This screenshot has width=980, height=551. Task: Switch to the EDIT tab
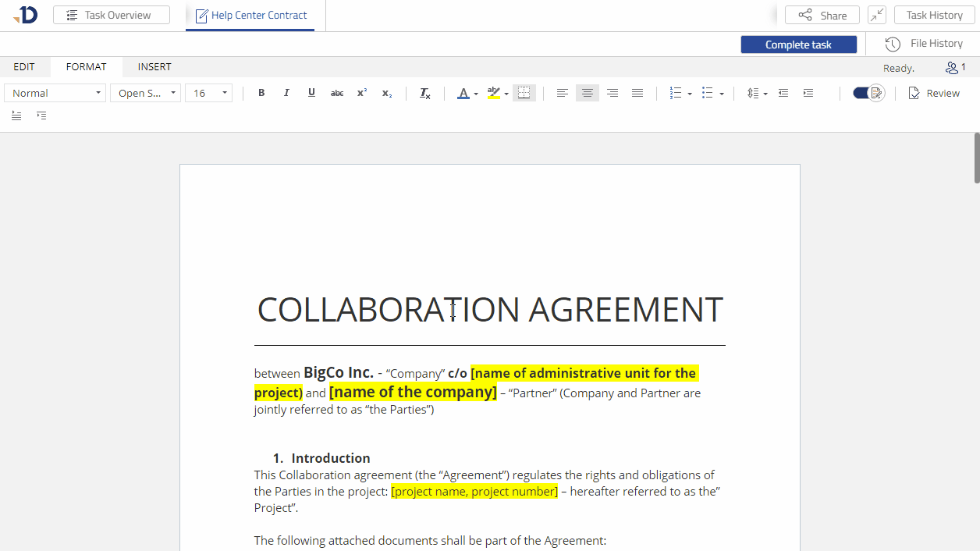(x=24, y=67)
